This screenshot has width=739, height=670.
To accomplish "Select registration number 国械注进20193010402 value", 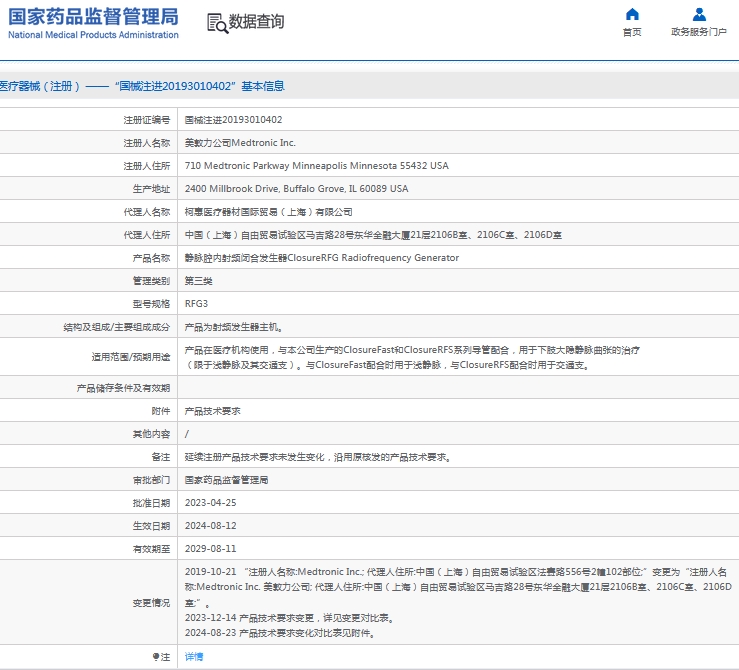I will tap(233, 120).
